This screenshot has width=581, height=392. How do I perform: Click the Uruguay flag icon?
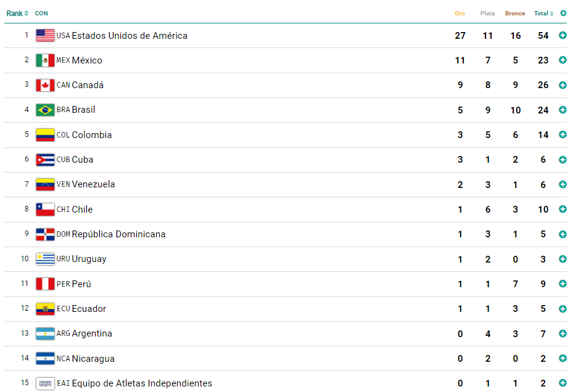[45, 259]
